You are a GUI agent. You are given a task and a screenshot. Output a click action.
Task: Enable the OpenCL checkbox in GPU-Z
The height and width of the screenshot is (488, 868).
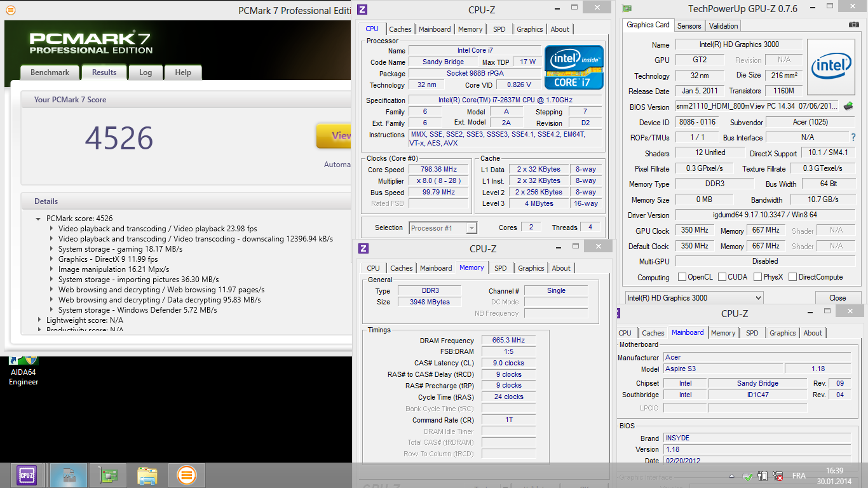coord(682,277)
